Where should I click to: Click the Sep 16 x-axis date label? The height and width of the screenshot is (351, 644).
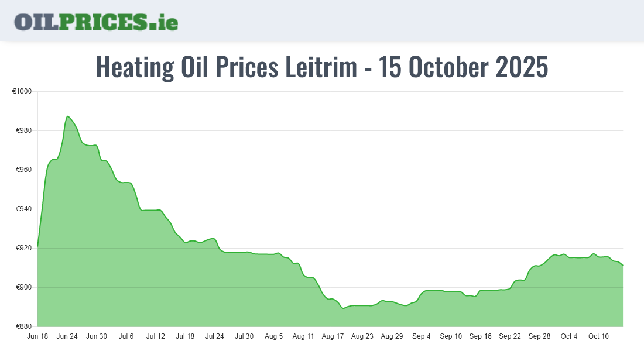[481, 336]
